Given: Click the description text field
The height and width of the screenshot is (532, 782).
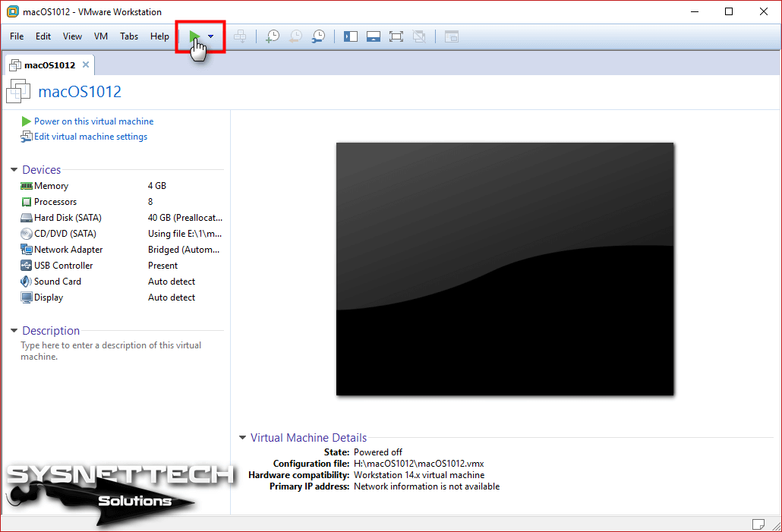Looking at the screenshot, I should pyautogui.click(x=111, y=351).
